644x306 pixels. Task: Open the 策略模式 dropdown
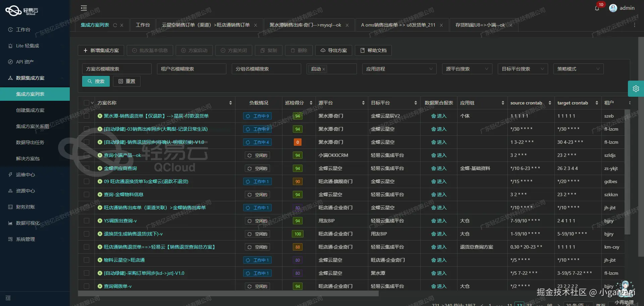(x=578, y=69)
